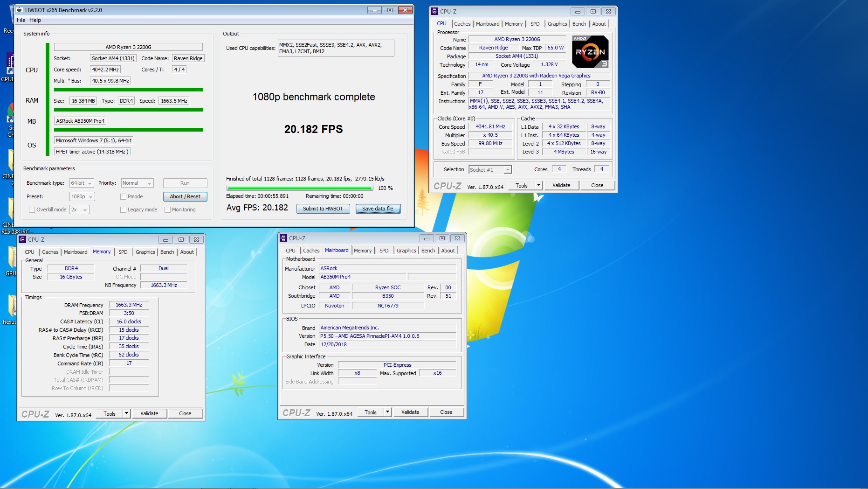Image resolution: width=868 pixels, height=489 pixels.
Task: Open the Selection Socket #1 dropdown
Action: pos(490,170)
